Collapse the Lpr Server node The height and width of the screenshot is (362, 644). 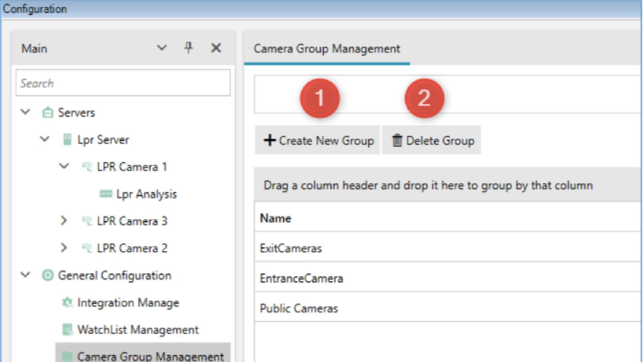(45, 139)
